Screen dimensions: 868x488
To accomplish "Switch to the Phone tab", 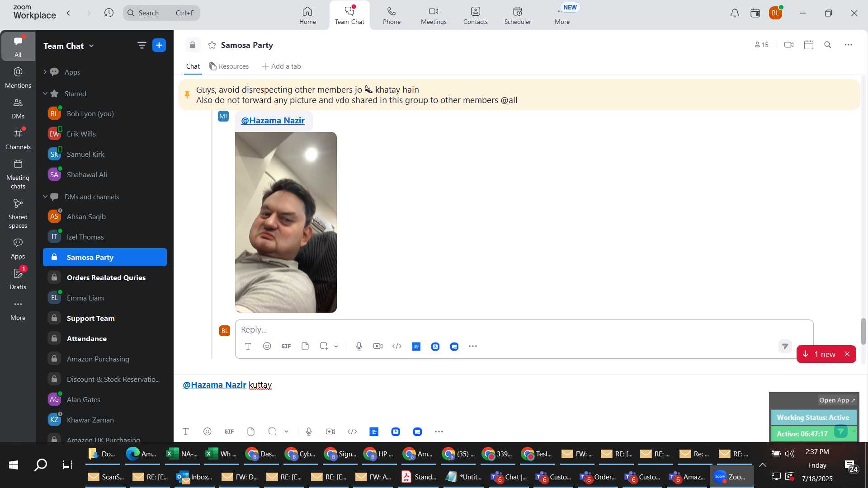I will pyautogui.click(x=392, y=15).
